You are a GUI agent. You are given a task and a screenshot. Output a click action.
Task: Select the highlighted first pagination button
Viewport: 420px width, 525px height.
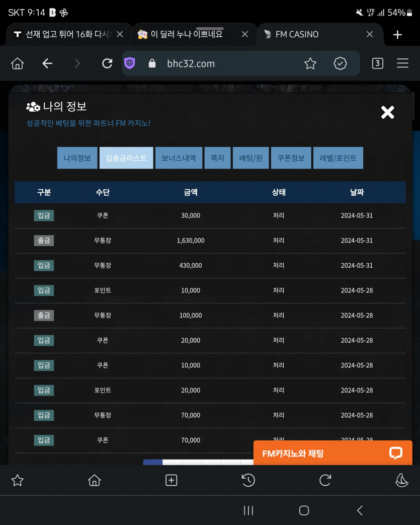coord(152,462)
